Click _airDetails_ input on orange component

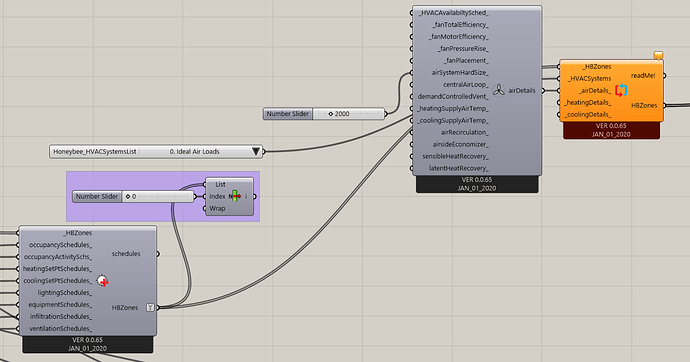595,90
